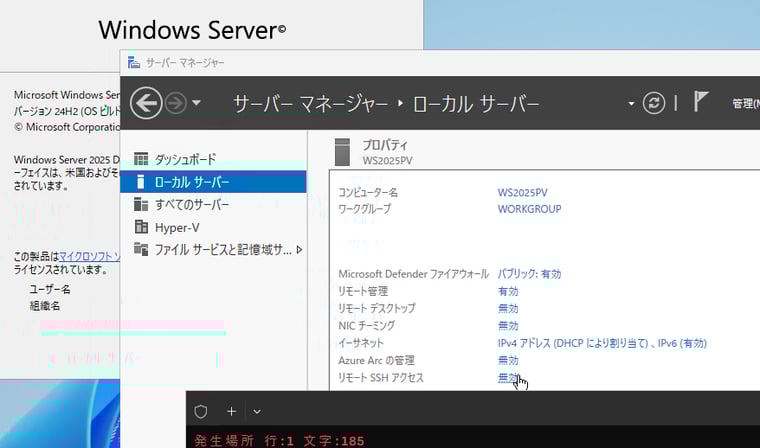
Task: Click the イーサネット label text
Action: tap(361, 343)
